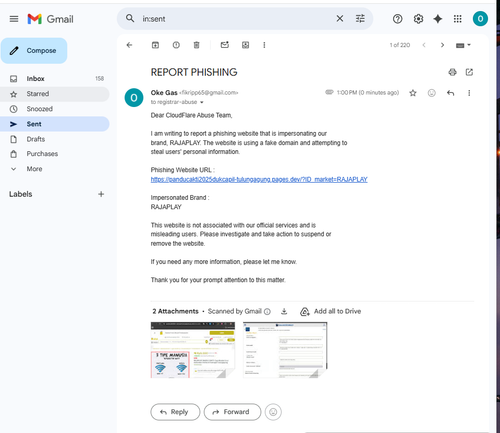Show details of recipient registrar-abuse
The image size is (500, 433).
click(202, 102)
